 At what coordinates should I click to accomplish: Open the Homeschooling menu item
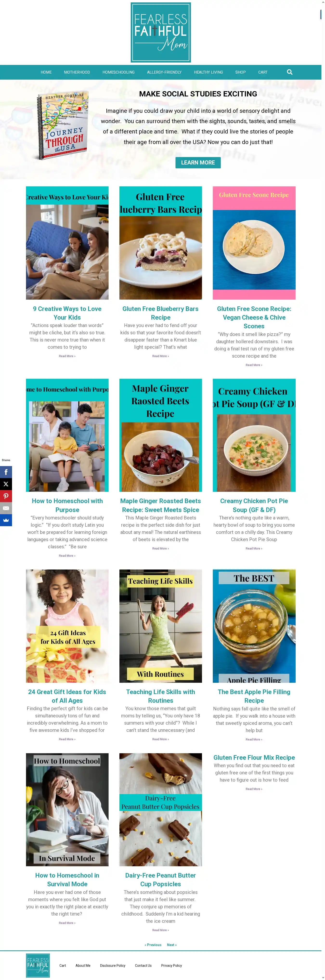click(118, 72)
